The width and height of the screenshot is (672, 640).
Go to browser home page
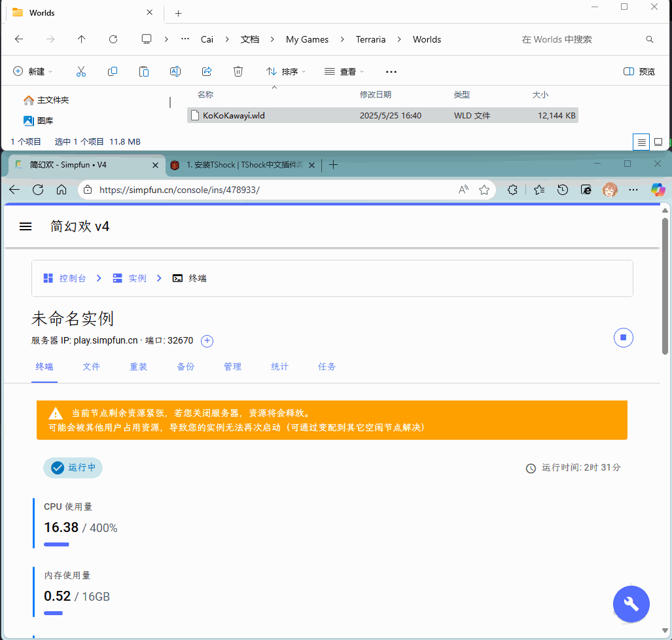coord(62,190)
